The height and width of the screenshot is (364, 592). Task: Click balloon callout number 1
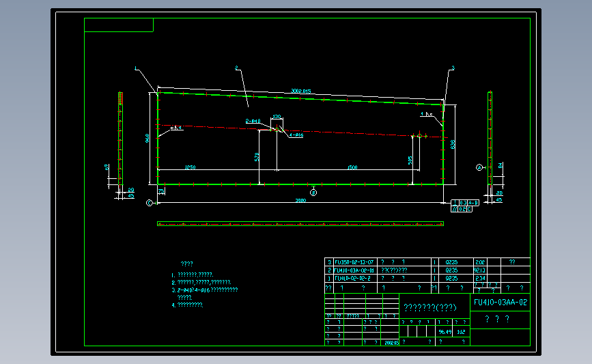coord(136,68)
